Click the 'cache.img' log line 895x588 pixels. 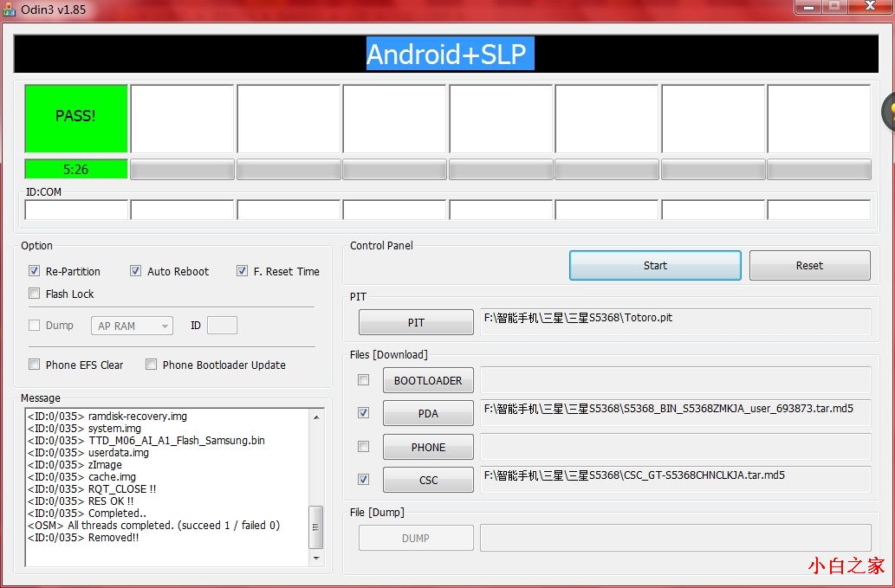coord(81,477)
